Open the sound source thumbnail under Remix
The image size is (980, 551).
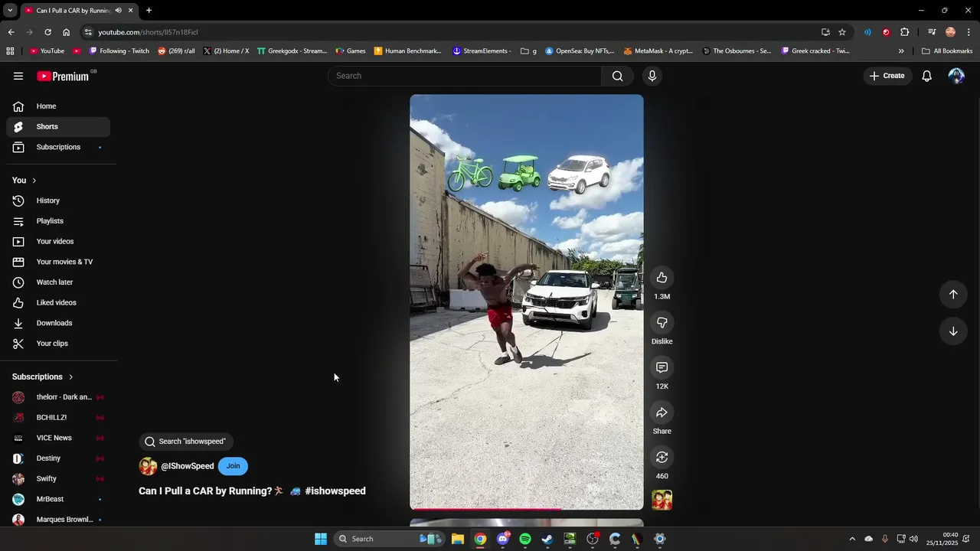coord(662,500)
